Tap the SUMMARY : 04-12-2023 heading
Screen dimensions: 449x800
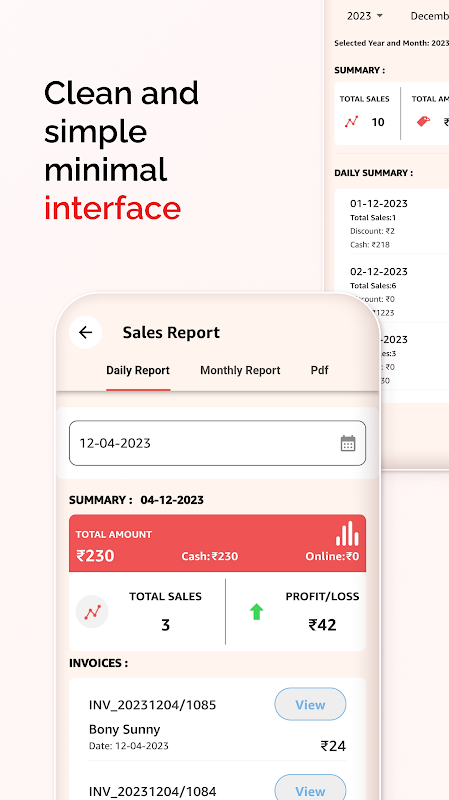(x=136, y=500)
